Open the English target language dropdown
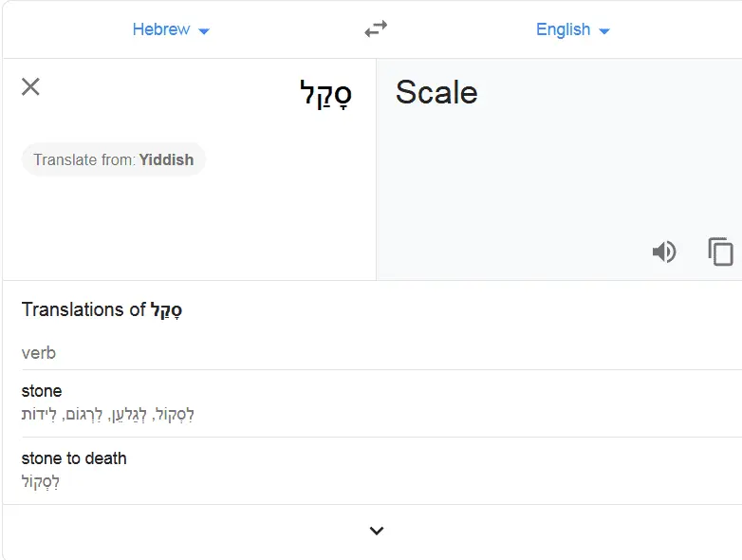The width and height of the screenshot is (742, 560). [x=572, y=29]
